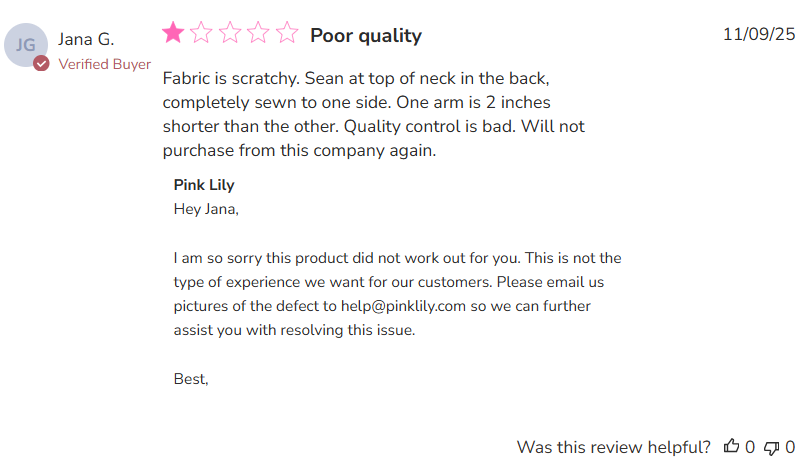Click the "Hey Jana," reply greeting
The height and width of the screenshot is (462, 811).
207,209
